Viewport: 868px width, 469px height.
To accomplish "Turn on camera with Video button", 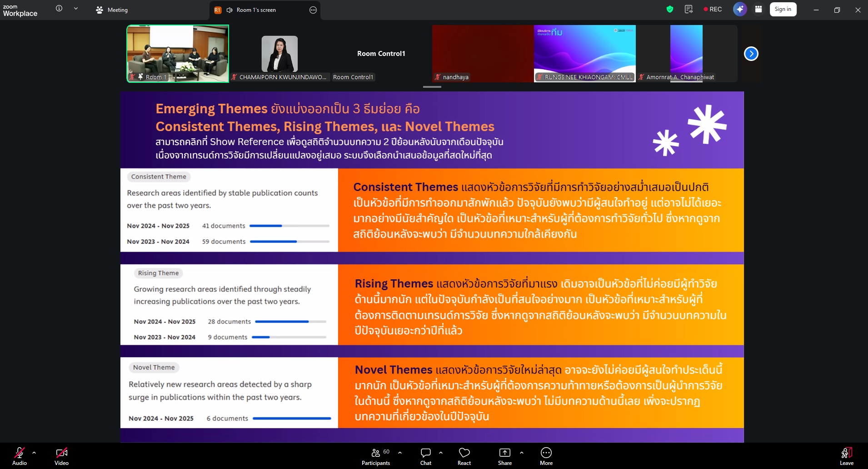I will [x=61, y=456].
